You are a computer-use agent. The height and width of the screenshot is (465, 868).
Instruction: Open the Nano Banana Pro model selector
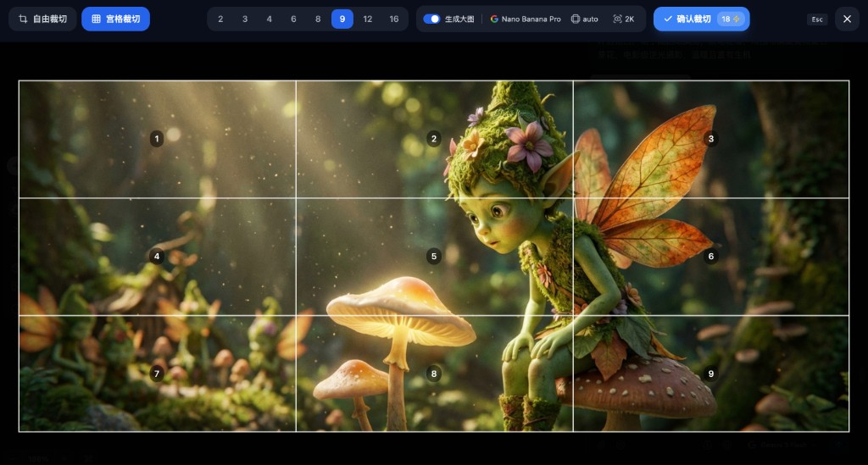point(526,19)
